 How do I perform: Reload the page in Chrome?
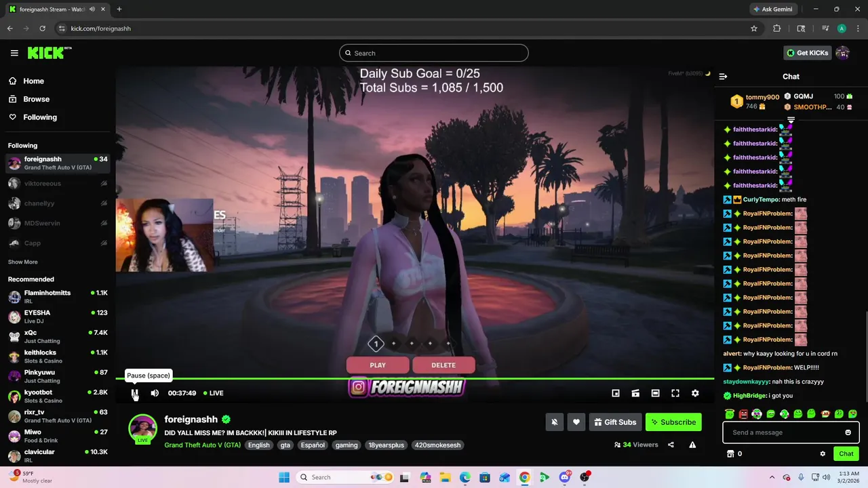[42, 28]
